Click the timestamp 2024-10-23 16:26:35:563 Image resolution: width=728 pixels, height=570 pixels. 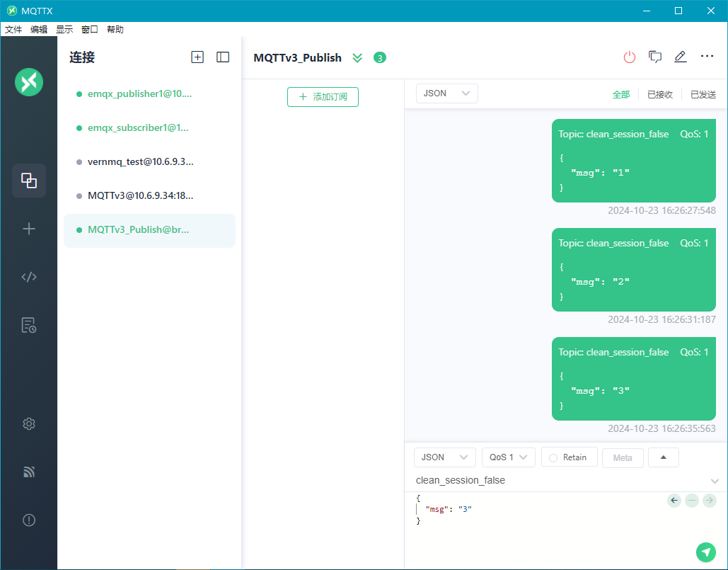661,428
